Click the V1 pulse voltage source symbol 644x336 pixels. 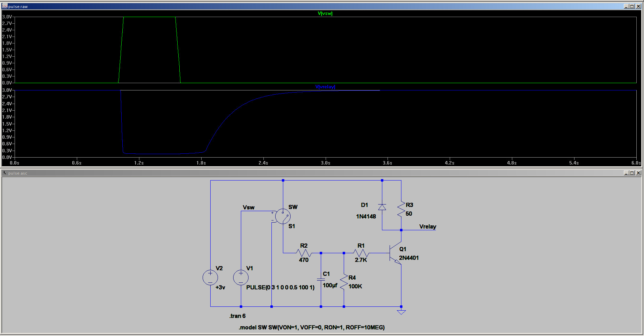click(x=241, y=278)
